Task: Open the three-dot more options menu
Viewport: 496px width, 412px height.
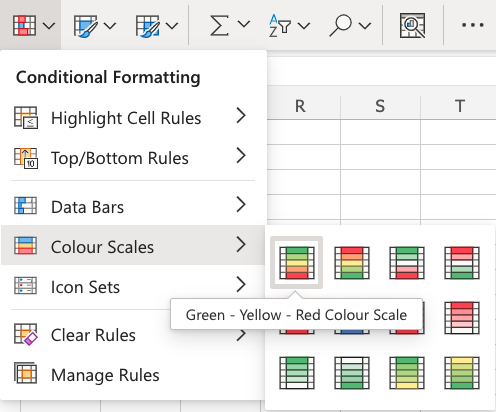Action: tap(473, 25)
